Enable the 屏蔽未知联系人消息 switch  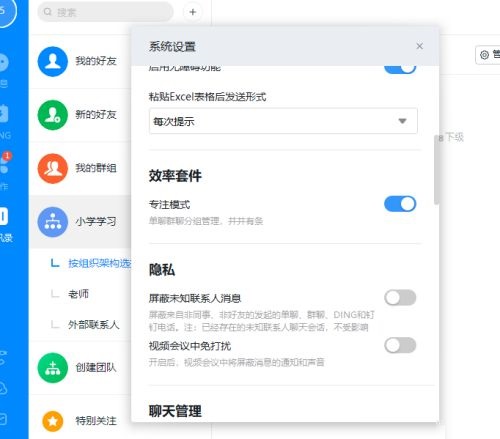pos(400,298)
